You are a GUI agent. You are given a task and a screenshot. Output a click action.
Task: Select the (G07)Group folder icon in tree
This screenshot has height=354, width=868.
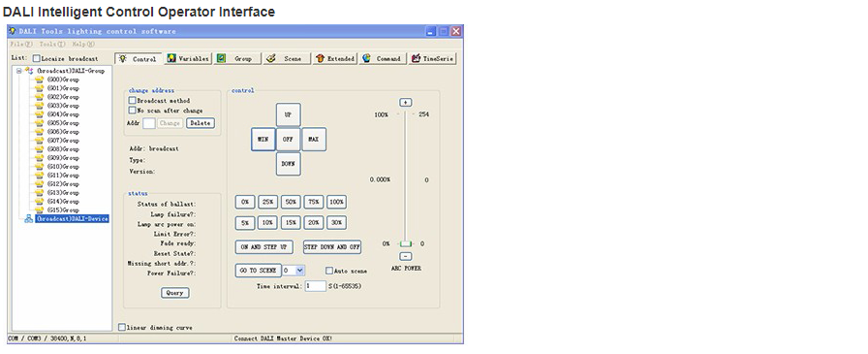[x=39, y=141]
